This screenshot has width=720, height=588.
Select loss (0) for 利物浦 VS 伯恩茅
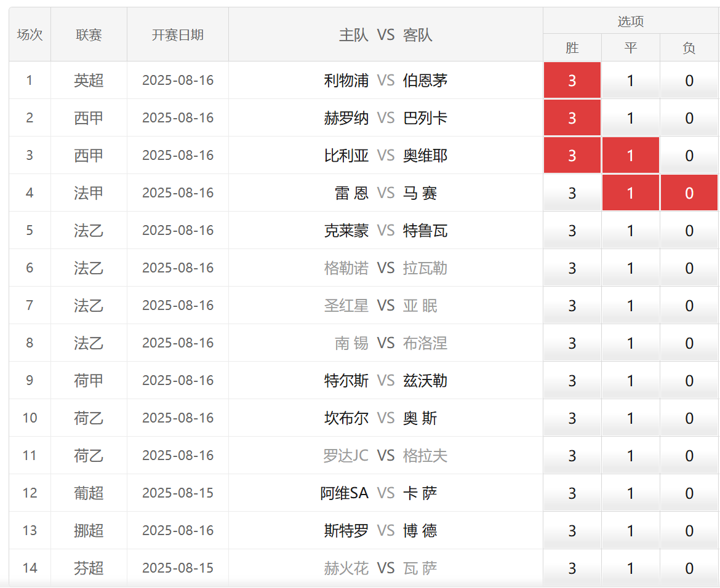pos(689,81)
